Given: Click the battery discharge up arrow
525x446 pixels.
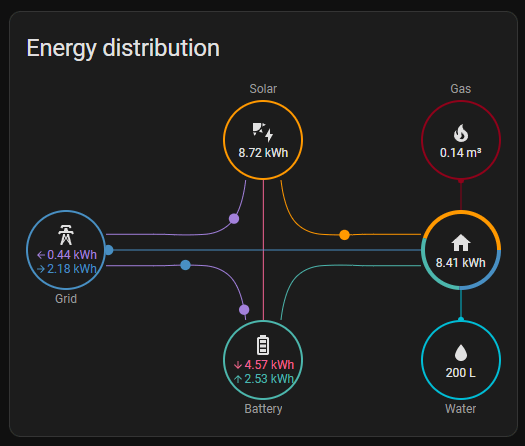Looking at the screenshot, I should pos(238,379).
